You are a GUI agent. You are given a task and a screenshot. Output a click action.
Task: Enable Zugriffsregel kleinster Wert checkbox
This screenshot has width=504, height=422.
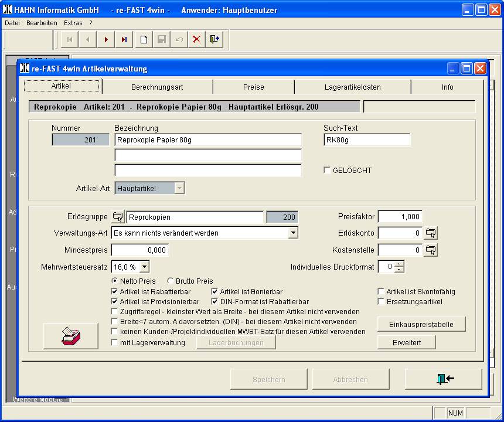click(114, 311)
